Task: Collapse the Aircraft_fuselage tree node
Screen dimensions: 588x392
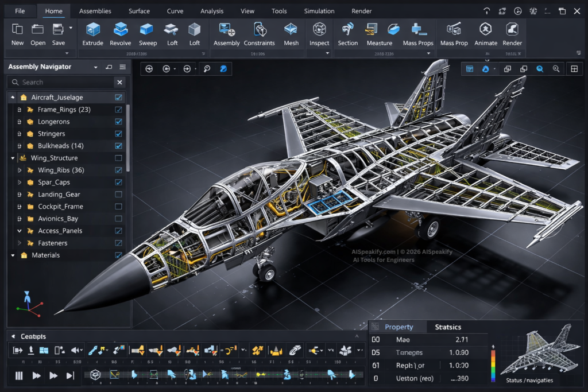Action: 13,97
